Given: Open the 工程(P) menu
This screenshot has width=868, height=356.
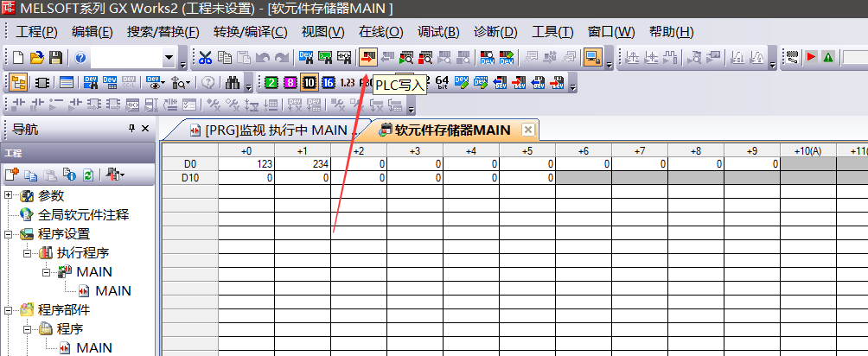Looking at the screenshot, I should click(36, 32).
